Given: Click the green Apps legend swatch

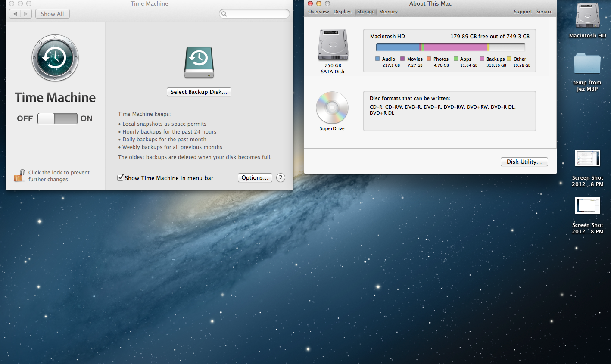Looking at the screenshot, I should tap(456, 59).
